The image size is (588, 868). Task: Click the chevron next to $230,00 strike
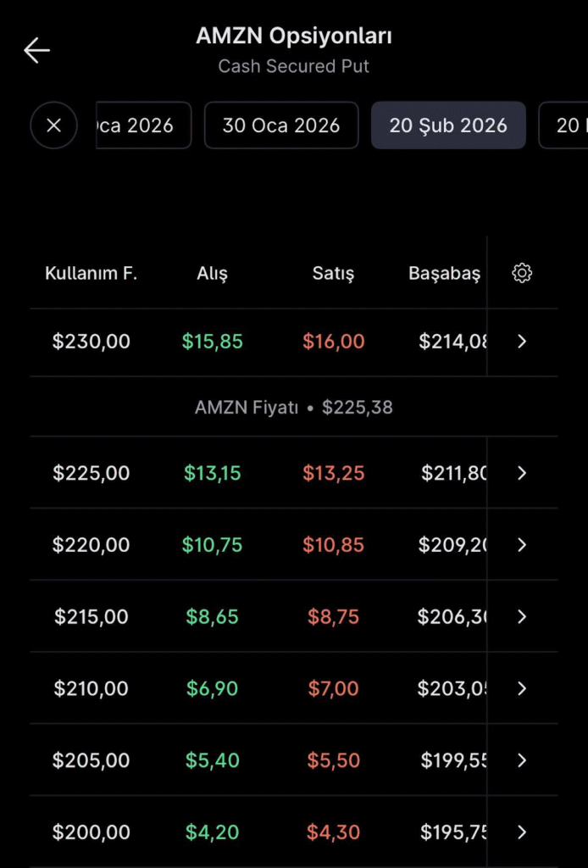tap(522, 342)
